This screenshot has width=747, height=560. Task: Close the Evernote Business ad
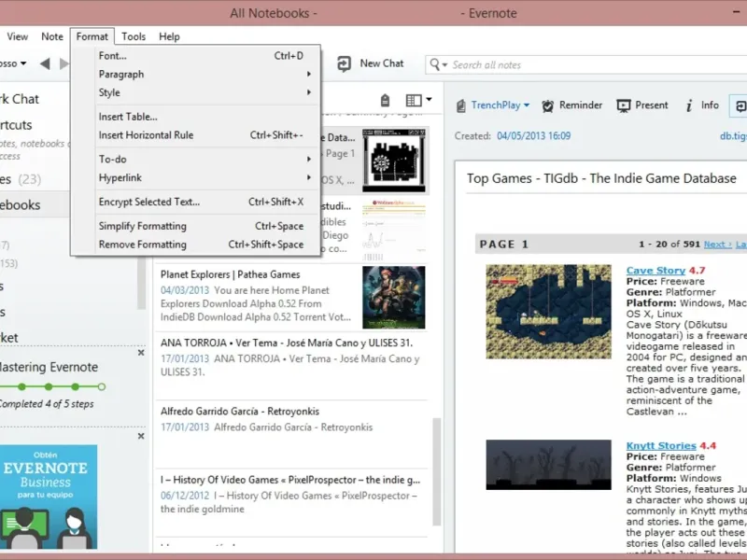click(x=141, y=436)
